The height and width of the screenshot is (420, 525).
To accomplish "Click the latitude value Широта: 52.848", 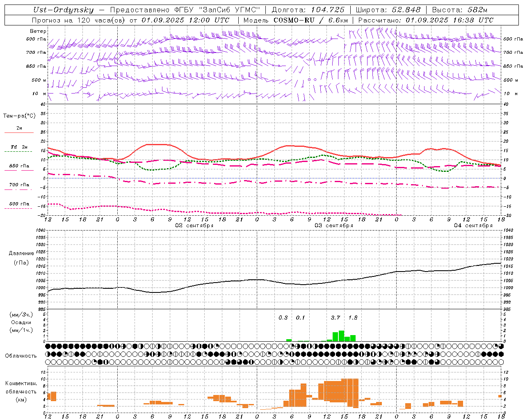I will (x=388, y=10).
